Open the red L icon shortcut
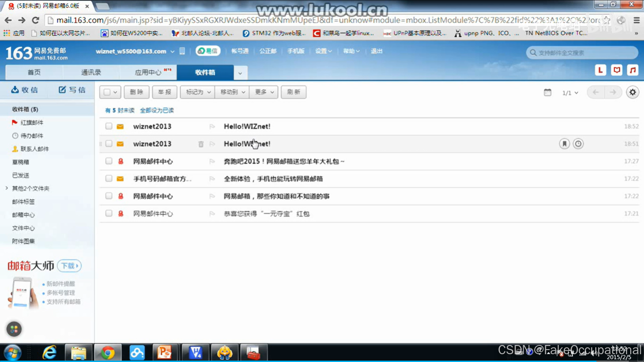 point(600,70)
